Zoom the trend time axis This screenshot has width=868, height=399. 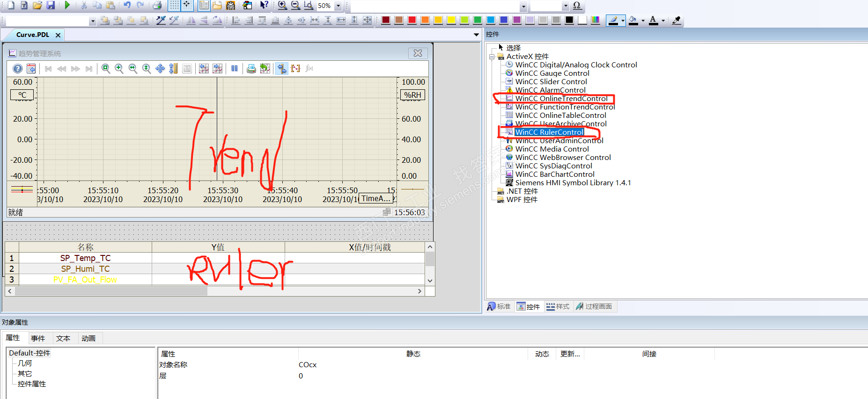(x=133, y=68)
